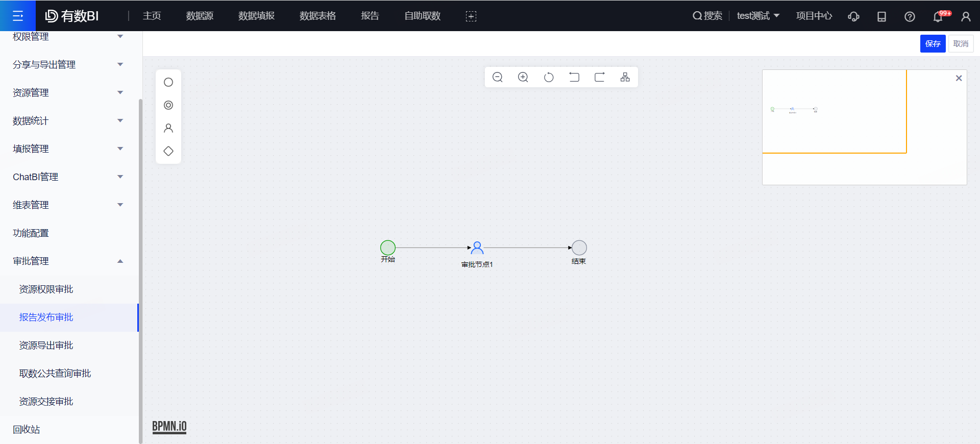Image resolution: width=980 pixels, height=444 pixels.
Task: Redo the diagram change
Action: [600, 77]
